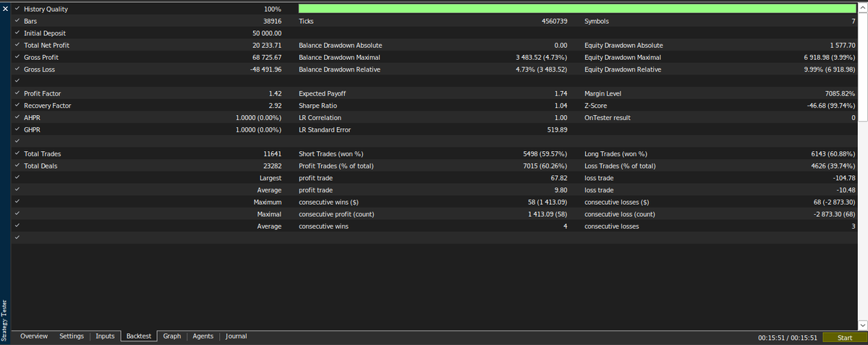Select the Backtest tab
Viewport: 868px width, 345px height.
pyautogui.click(x=139, y=336)
